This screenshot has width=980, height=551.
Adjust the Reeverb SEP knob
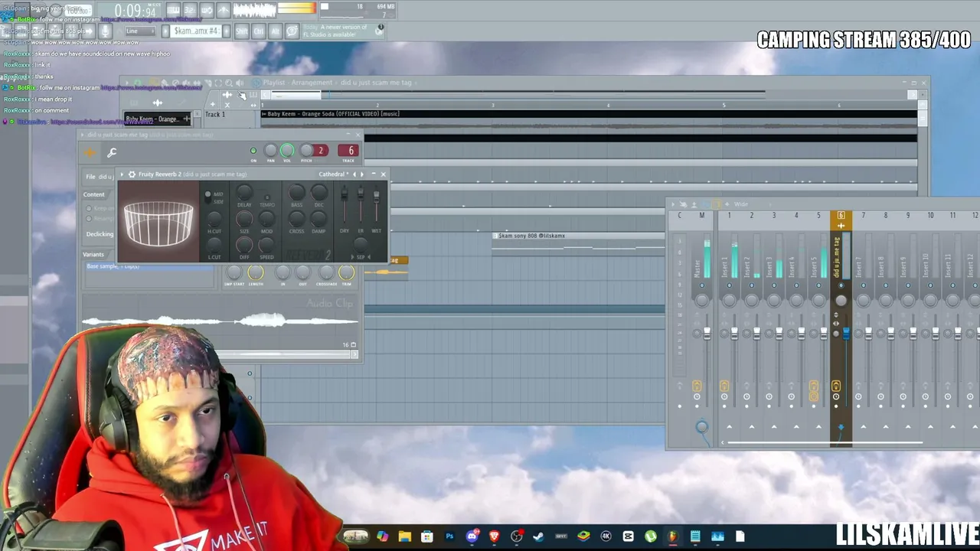361,246
